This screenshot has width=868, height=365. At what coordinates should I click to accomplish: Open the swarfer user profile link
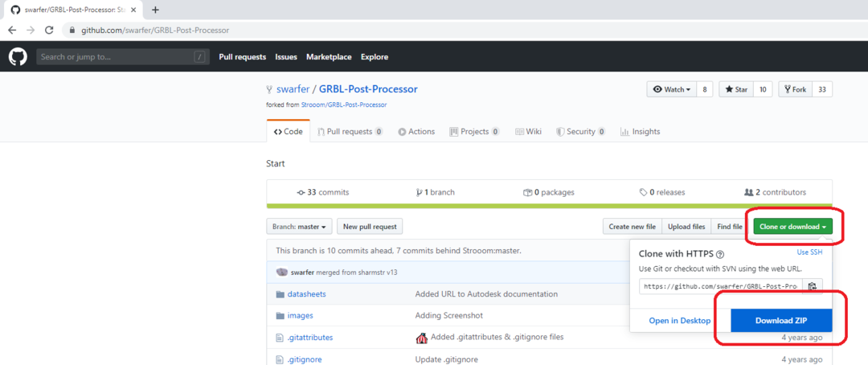pyautogui.click(x=293, y=89)
